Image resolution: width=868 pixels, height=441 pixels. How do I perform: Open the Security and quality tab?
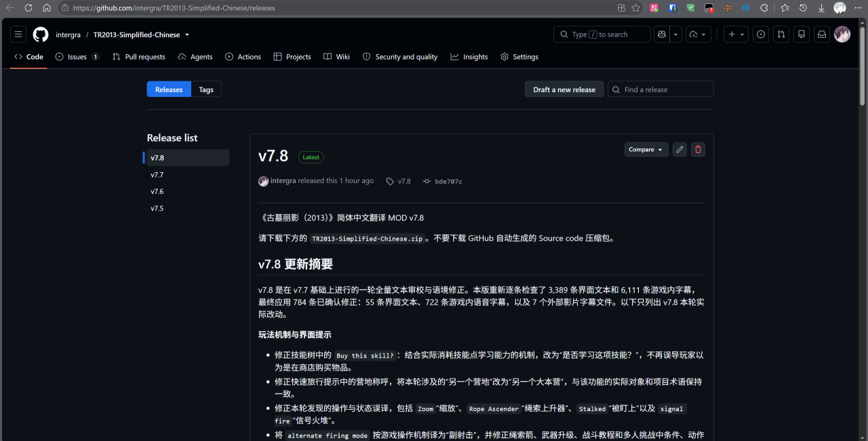coord(400,57)
